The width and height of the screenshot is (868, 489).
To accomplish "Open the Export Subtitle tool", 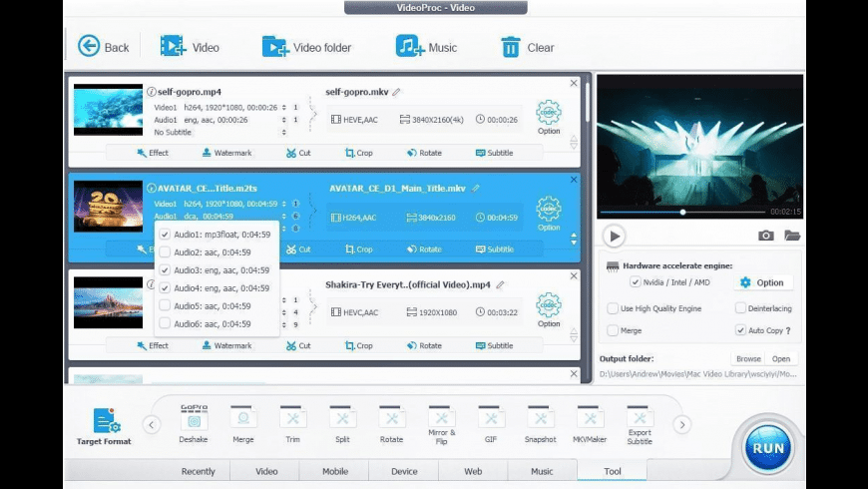I will click(x=640, y=425).
